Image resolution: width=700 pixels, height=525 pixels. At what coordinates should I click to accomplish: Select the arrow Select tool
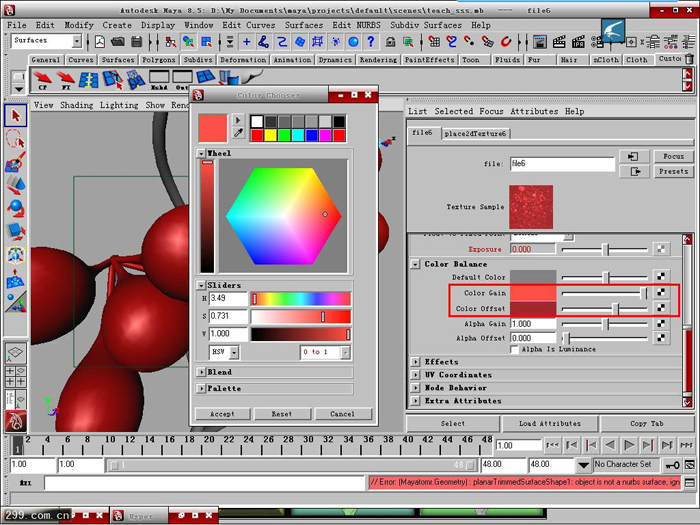click(16, 116)
